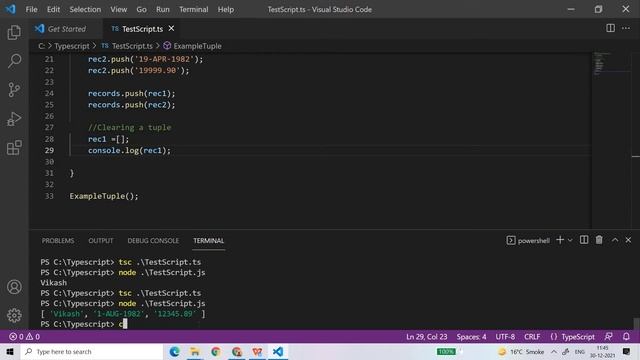Select the powershell terminal entry

(528, 240)
